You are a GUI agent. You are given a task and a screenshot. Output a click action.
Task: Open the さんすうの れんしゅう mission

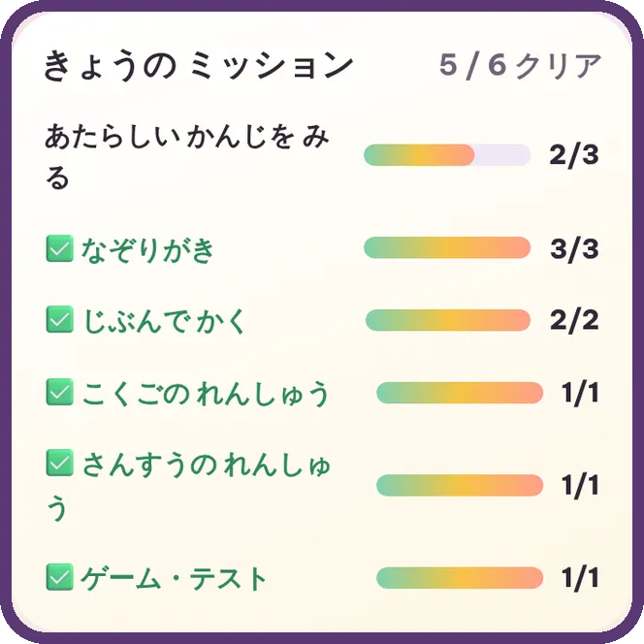188,485
